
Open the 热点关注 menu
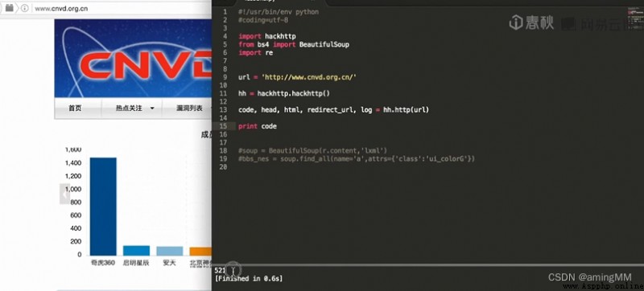tap(129, 109)
